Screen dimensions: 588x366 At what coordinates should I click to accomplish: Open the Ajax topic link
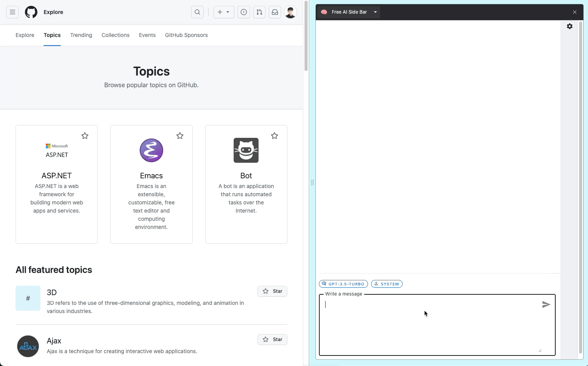coord(54,341)
